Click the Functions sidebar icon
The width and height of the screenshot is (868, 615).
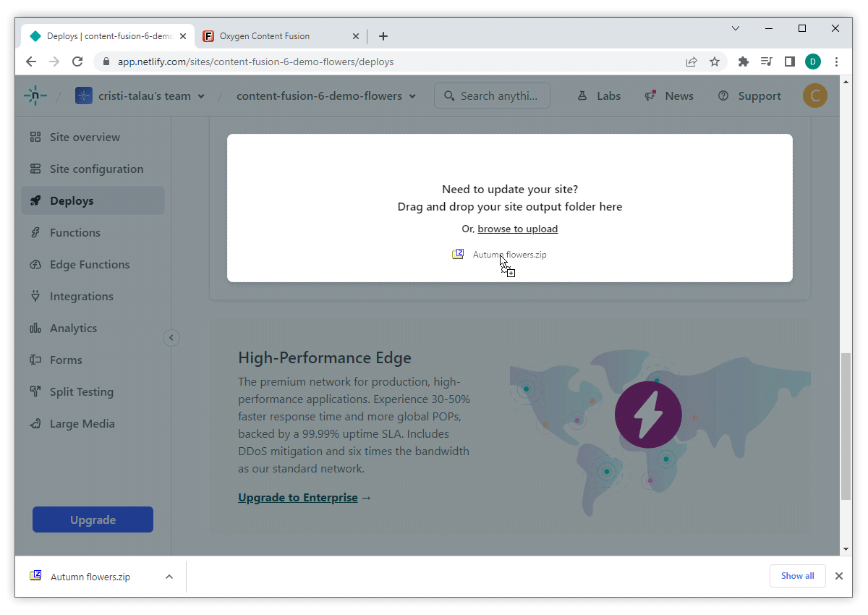[x=35, y=232]
